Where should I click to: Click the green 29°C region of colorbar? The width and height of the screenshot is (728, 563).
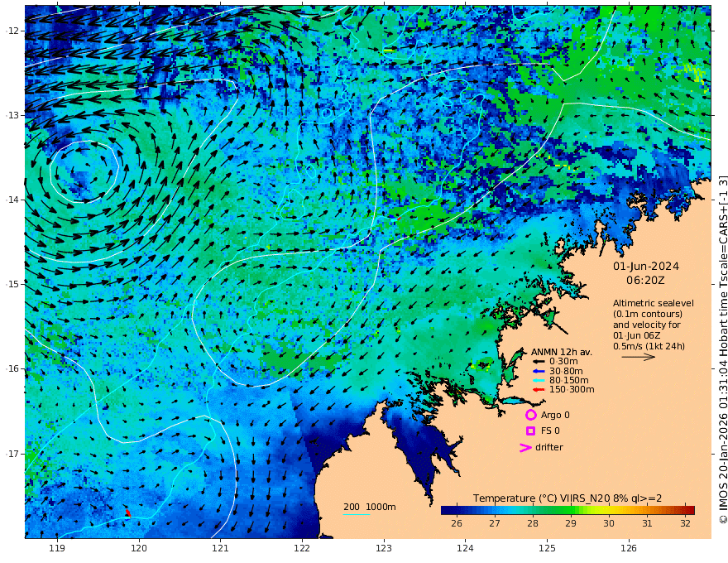571,511
